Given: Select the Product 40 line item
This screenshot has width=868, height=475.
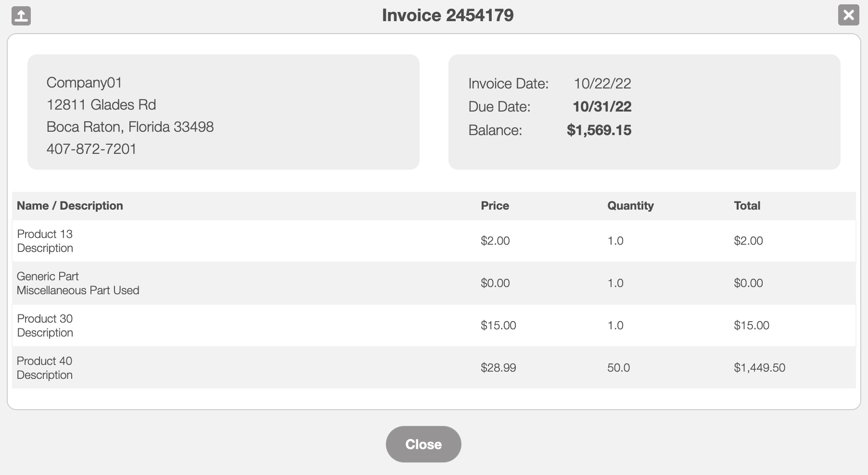Looking at the screenshot, I should coord(44,361).
